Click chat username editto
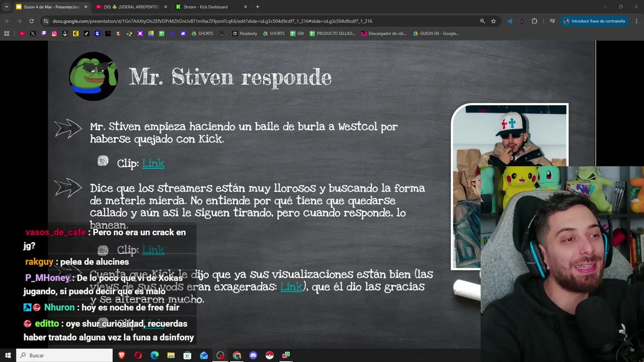 coord(47,324)
